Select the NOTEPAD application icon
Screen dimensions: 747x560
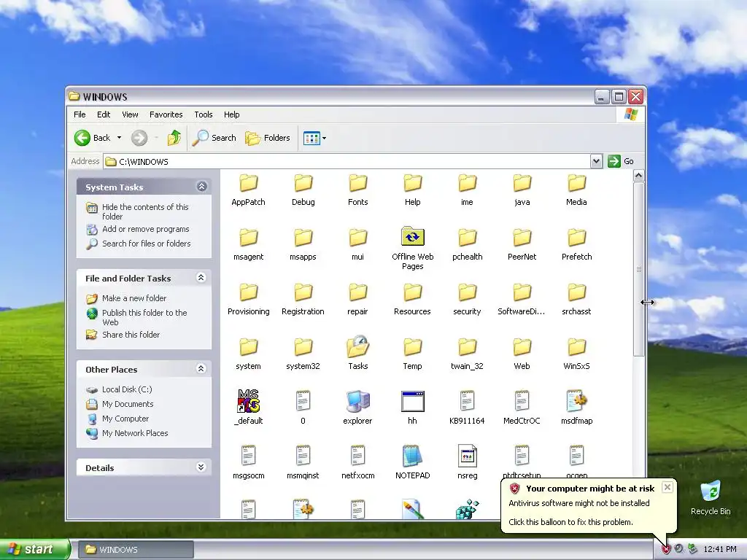tap(413, 456)
